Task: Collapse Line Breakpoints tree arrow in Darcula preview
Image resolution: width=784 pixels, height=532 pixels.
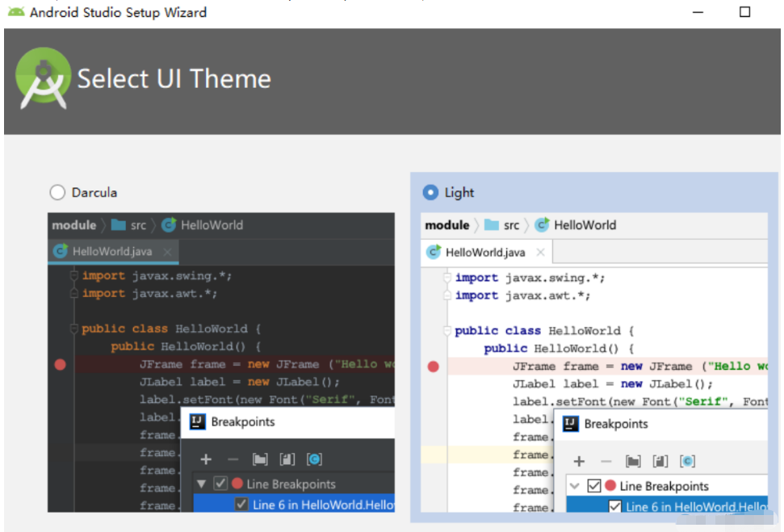Action: click(201, 484)
